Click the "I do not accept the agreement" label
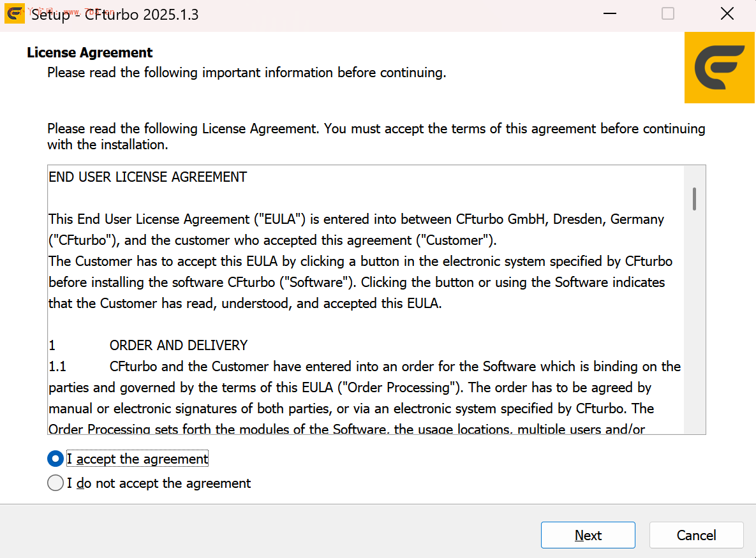The width and height of the screenshot is (756, 558). [x=159, y=483]
